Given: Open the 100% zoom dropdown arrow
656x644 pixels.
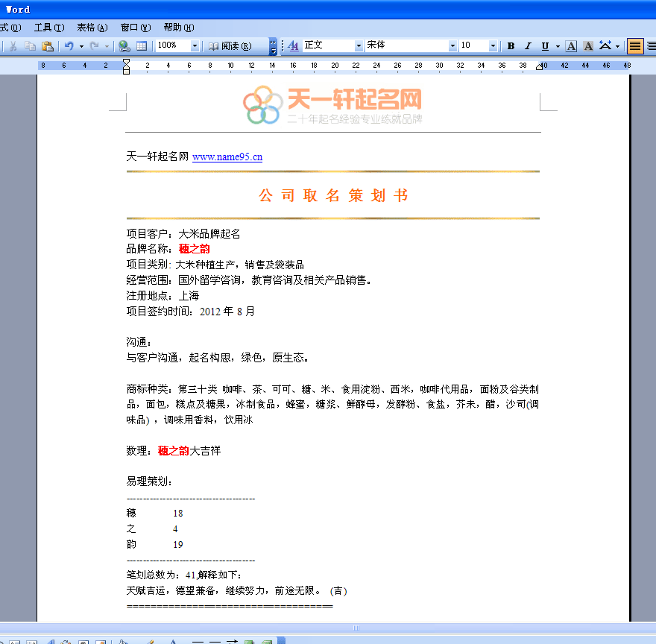Looking at the screenshot, I should click(x=195, y=45).
